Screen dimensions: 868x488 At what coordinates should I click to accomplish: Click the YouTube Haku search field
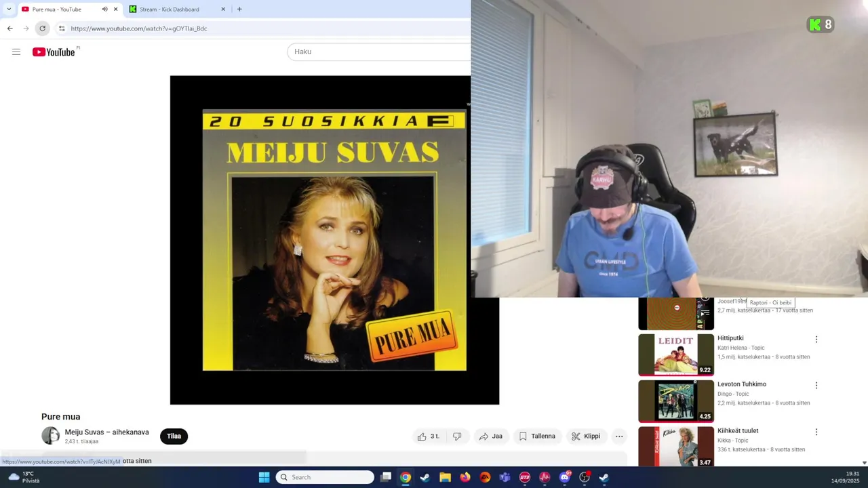click(x=379, y=52)
